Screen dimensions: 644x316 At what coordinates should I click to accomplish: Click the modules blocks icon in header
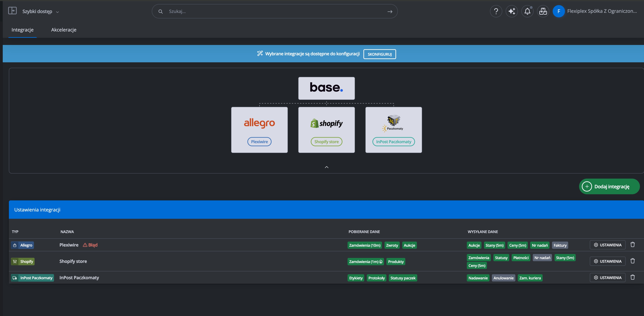pyautogui.click(x=543, y=11)
